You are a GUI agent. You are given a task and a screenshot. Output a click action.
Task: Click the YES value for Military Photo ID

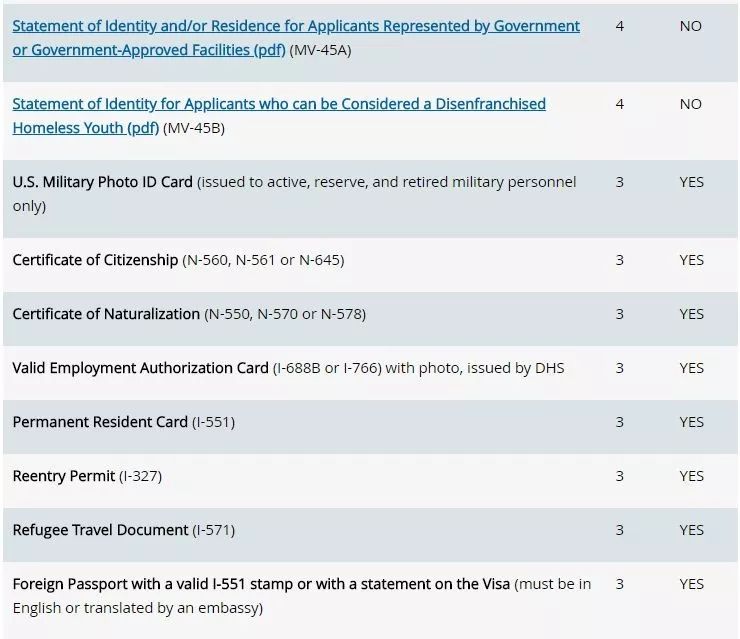691,182
